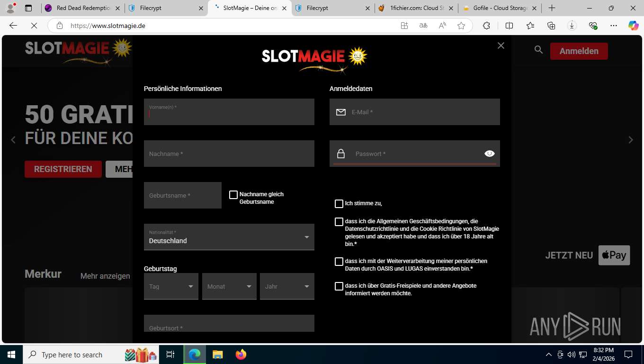This screenshot has height=364, width=644.
Task: Launch Firefox from the taskbar
Action: 241,355
